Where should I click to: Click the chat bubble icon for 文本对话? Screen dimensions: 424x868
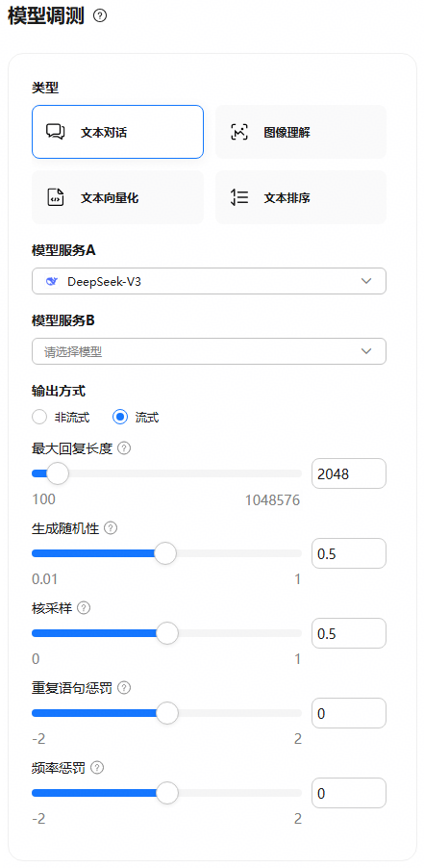[x=55, y=132]
